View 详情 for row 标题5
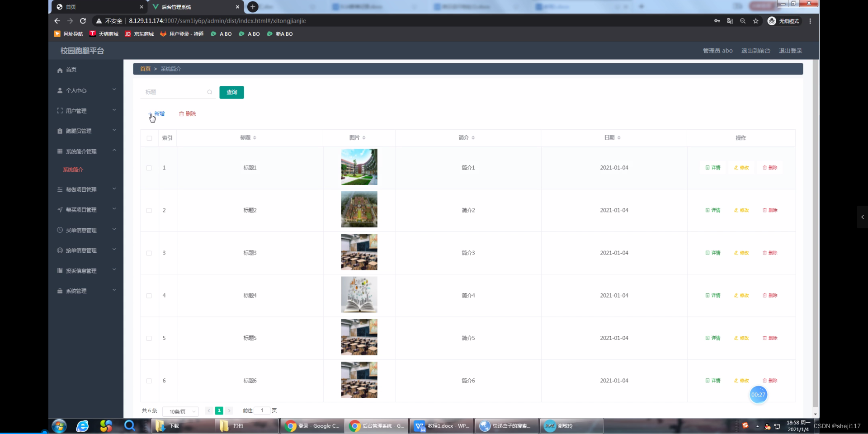The width and height of the screenshot is (868, 434). coord(713,338)
